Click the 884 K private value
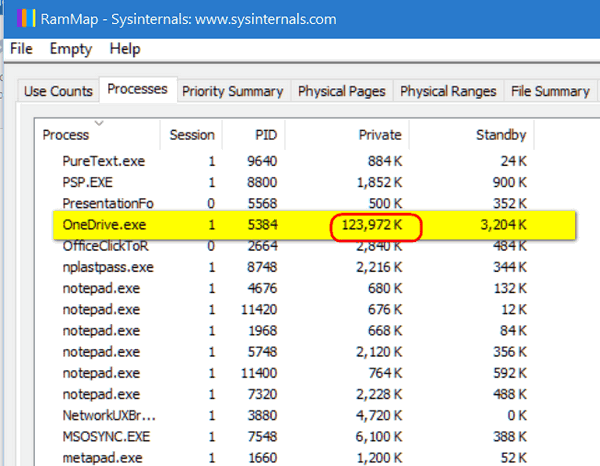Viewport: 600px width, 466px height. tap(385, 161)
